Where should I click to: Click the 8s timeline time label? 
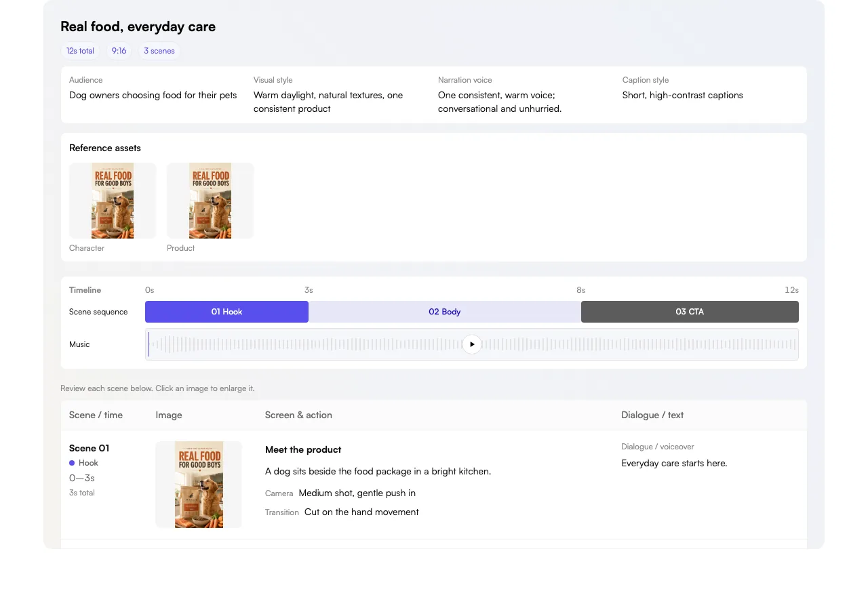[581, 290]
